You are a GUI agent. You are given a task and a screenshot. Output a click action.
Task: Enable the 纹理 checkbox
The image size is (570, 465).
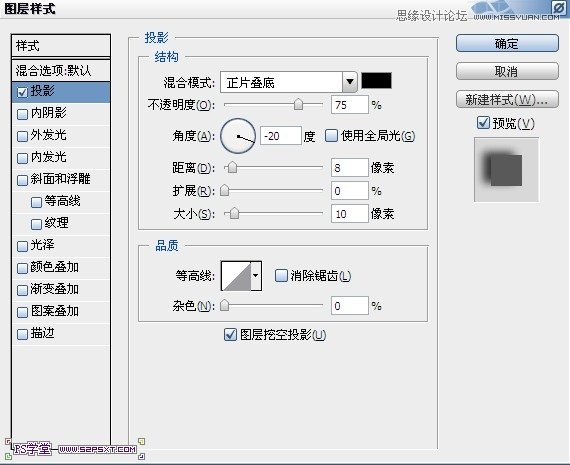click(36, 224)
